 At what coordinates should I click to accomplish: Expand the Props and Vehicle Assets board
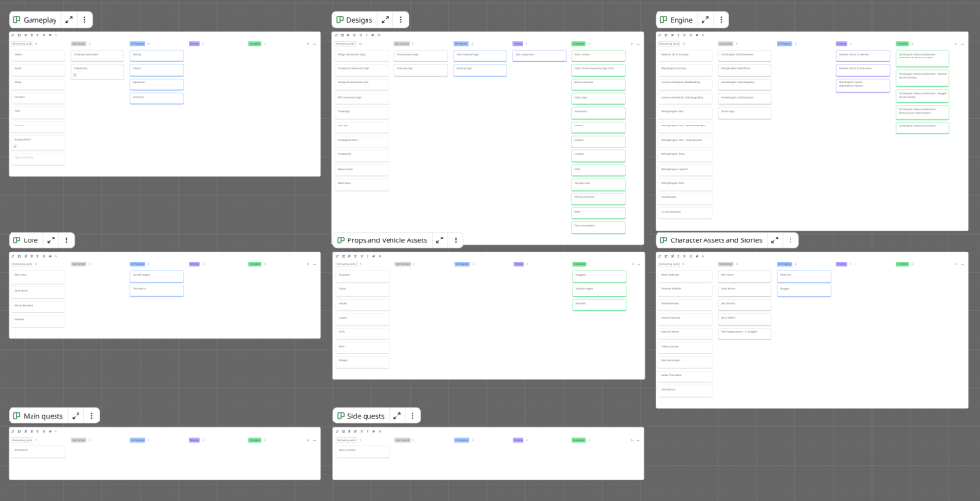point(439,239)
